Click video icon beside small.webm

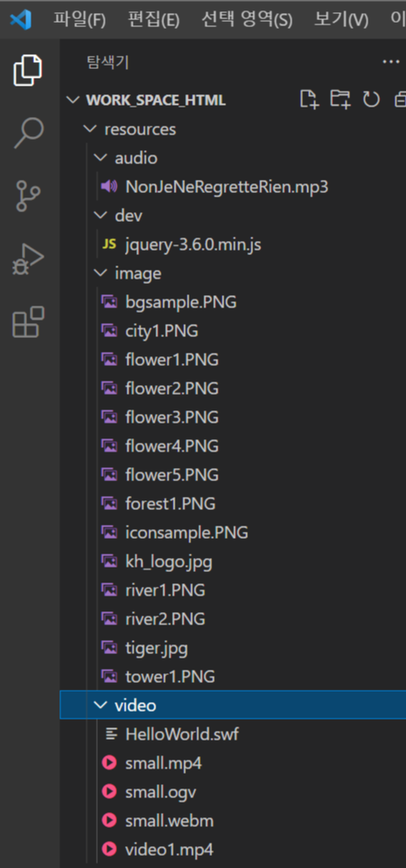[109, 820]
